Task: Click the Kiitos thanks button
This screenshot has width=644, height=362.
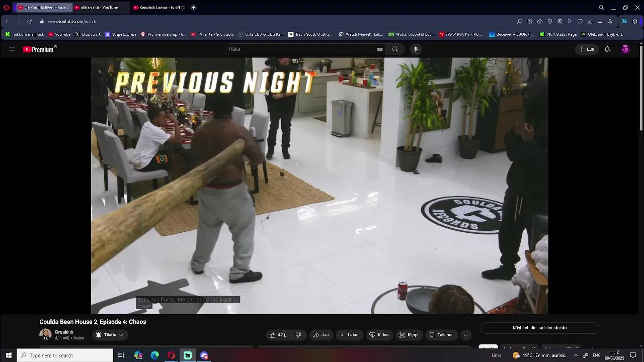Action: click(x=379, y=335)
